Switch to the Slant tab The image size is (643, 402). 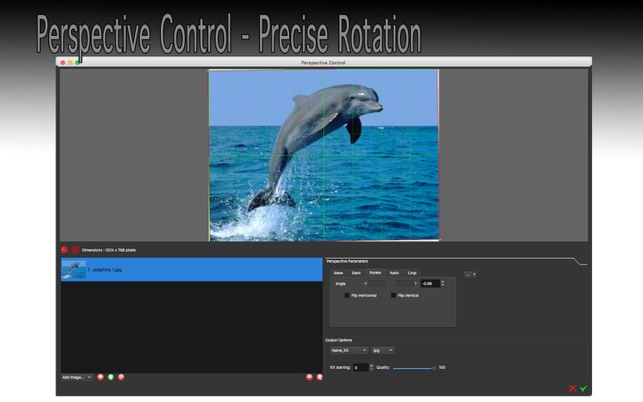[x=356, y=273]
